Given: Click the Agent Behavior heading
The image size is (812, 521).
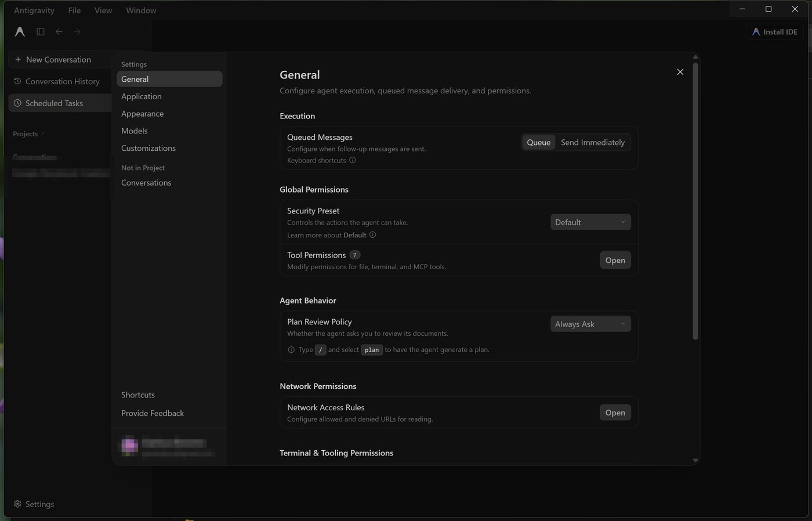Looking at the screenshot, I should [x=308, y=301].
